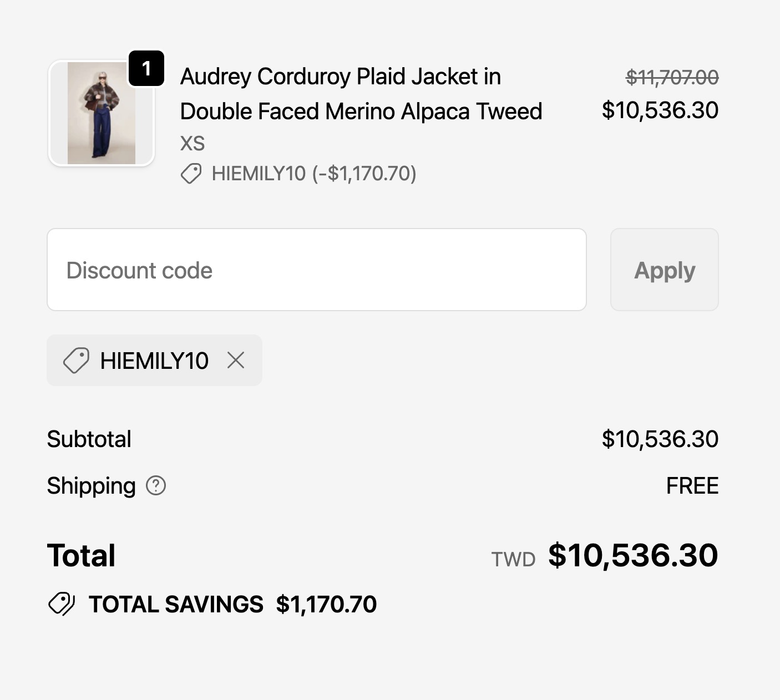The height and width of the screenshot is (700, 780).
Task: Click the Shipping help question mark icon
Action: 156,485
